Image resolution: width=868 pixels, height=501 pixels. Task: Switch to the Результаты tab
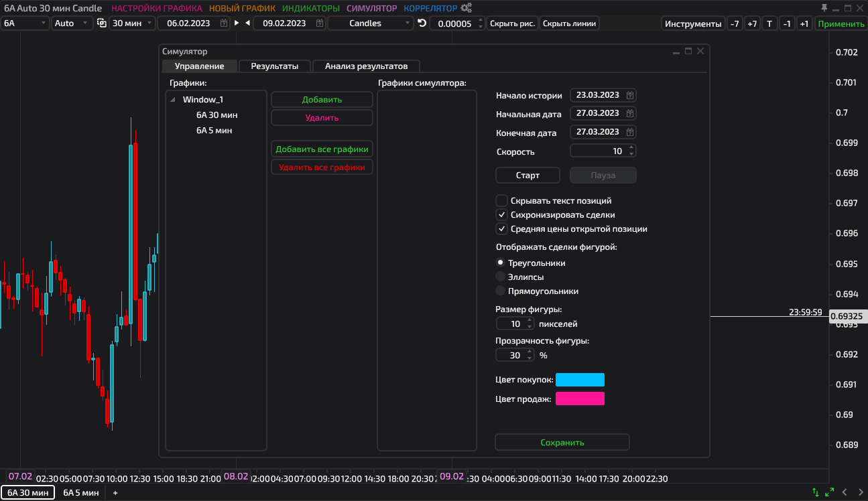[x=274, y=66]
